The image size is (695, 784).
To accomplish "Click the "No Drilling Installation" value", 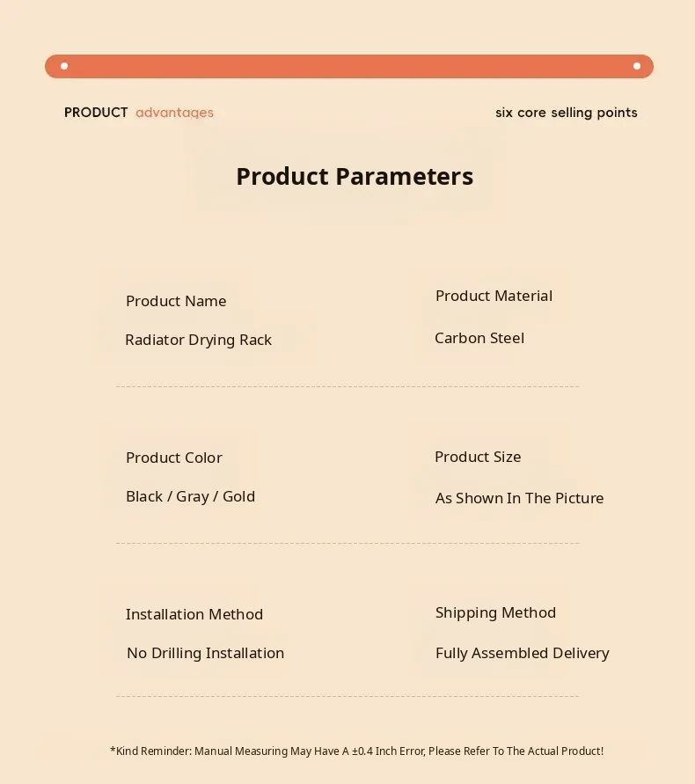I will (x=205, y=653).
